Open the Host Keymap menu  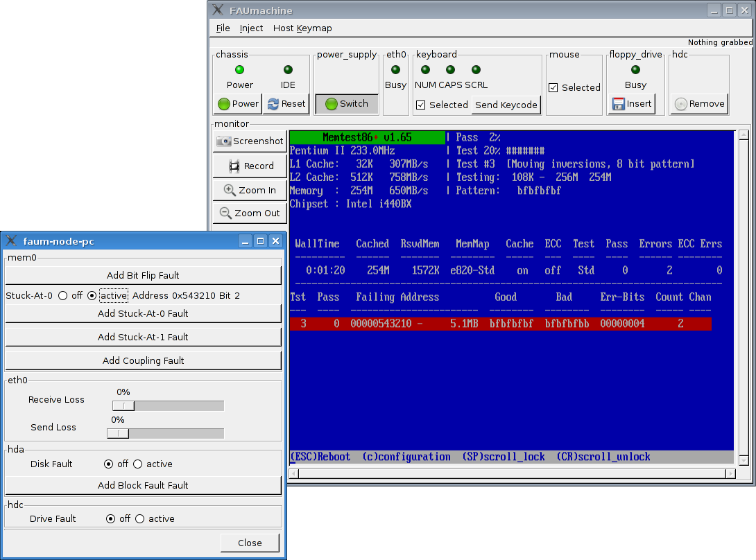302,28
